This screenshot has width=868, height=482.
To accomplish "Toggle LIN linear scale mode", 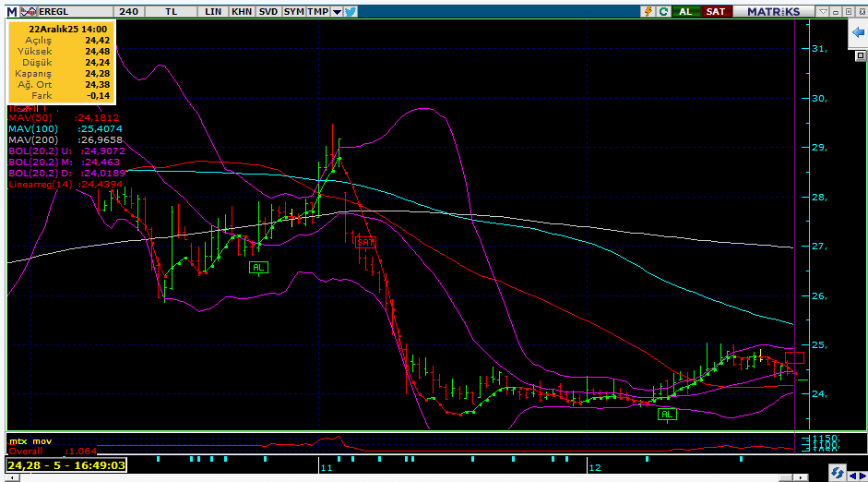I will tap(213, 11).
